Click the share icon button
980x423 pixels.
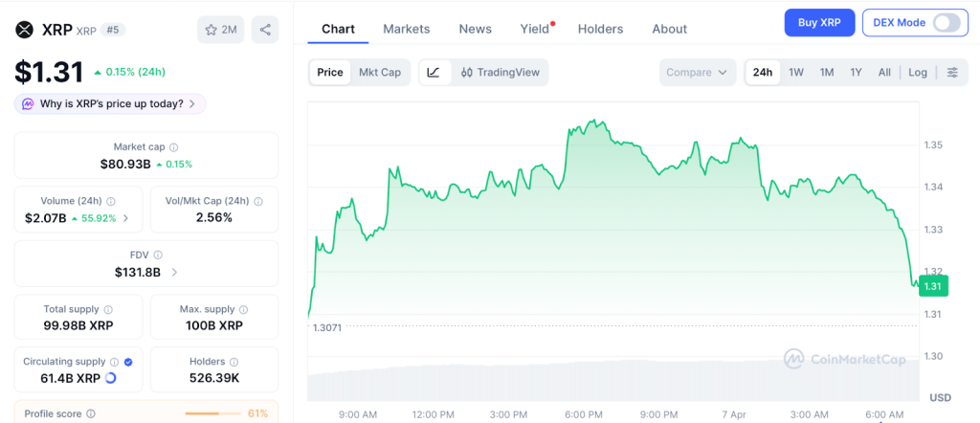265,30
